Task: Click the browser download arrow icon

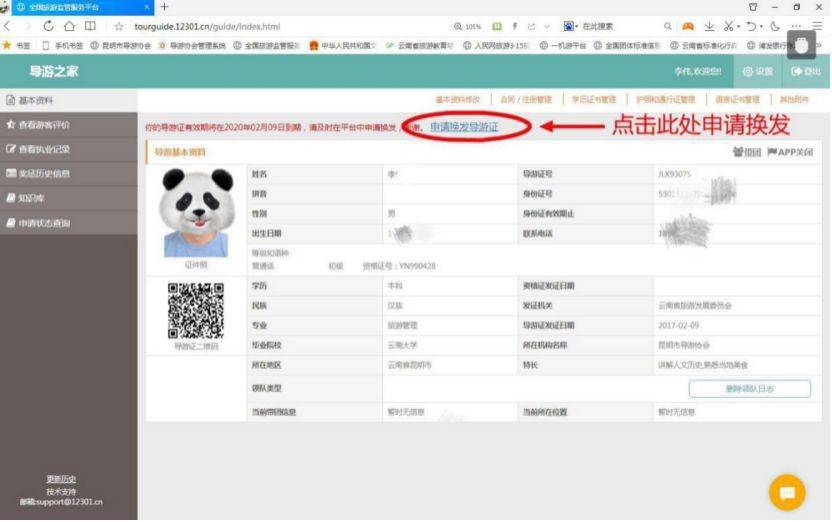Action: tap(709, 26)
